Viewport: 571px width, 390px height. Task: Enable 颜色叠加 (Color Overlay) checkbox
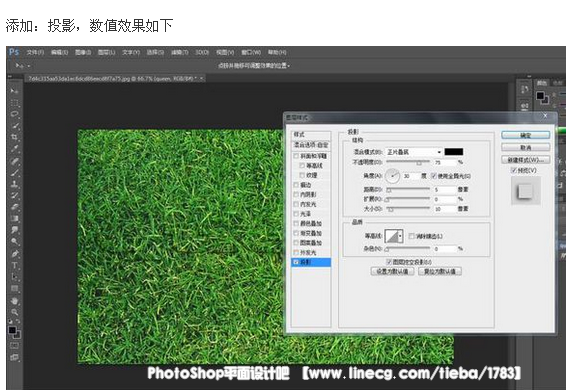click(296, 223)
